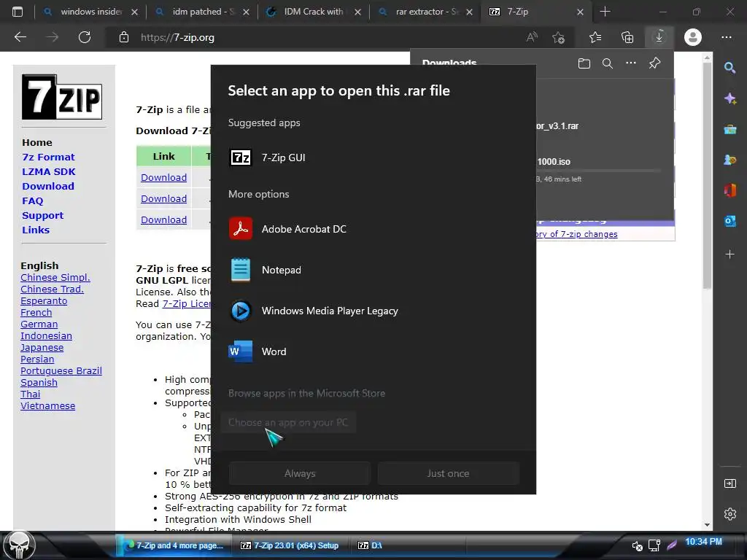Go back with browser back arrow
747x560 pixels.
pyautogui.click(x=20, y=37)
